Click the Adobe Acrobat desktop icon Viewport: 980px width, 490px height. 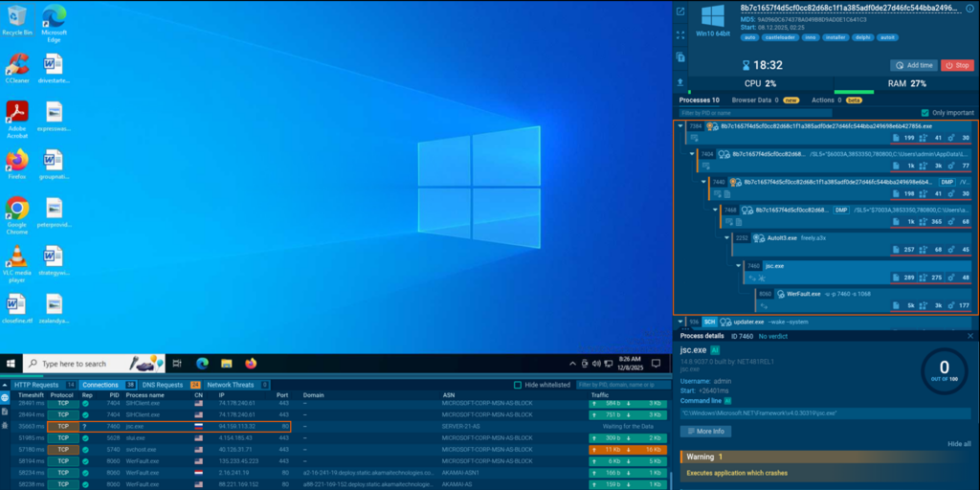pyautogui.click(x=16, y=117)
